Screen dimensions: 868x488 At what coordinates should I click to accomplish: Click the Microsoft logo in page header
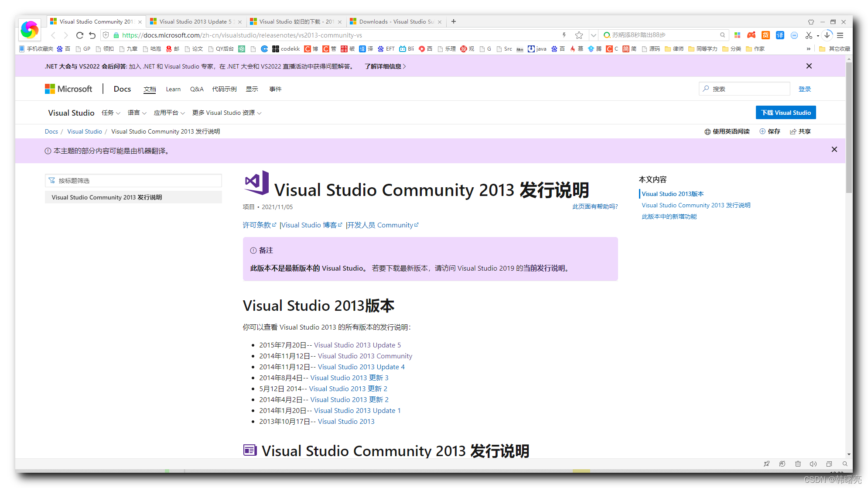pyautogui.click(x=68, y=89)
